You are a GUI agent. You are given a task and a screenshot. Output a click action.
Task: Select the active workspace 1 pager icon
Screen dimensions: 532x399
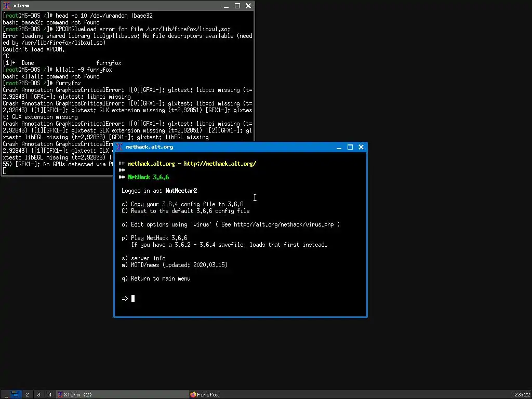coord(15,394)
